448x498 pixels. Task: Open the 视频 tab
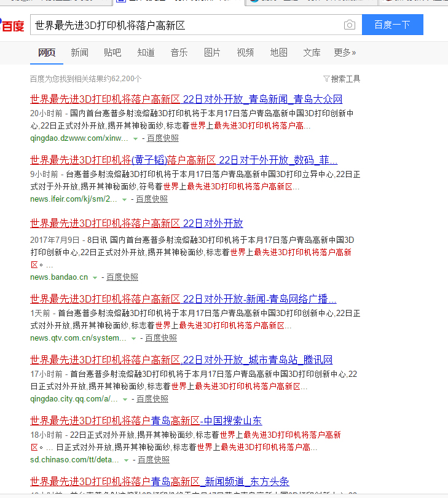[x=245, y=52]
